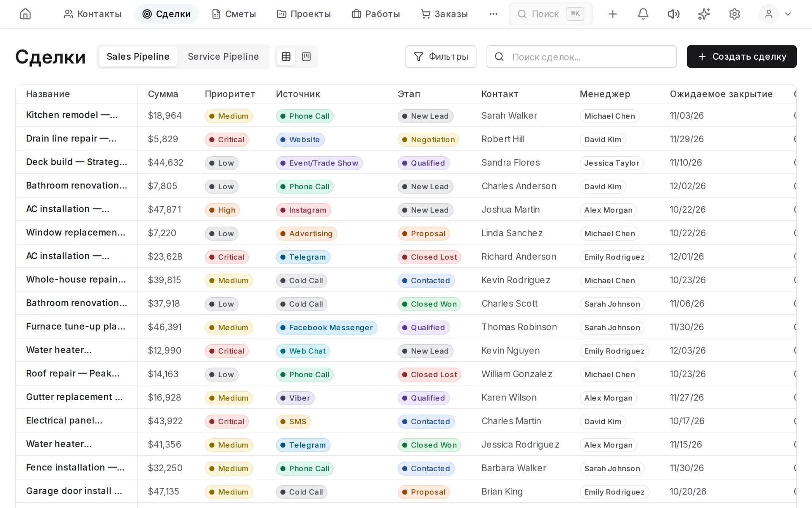Click the Negotiation stage badge
The width and height of the screenshot is (812, 508).
428,139
